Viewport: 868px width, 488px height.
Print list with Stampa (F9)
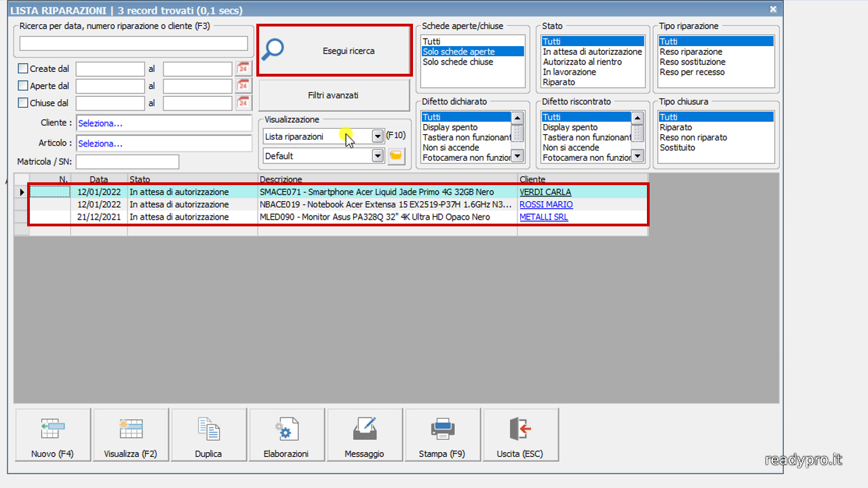pos(442,434)
